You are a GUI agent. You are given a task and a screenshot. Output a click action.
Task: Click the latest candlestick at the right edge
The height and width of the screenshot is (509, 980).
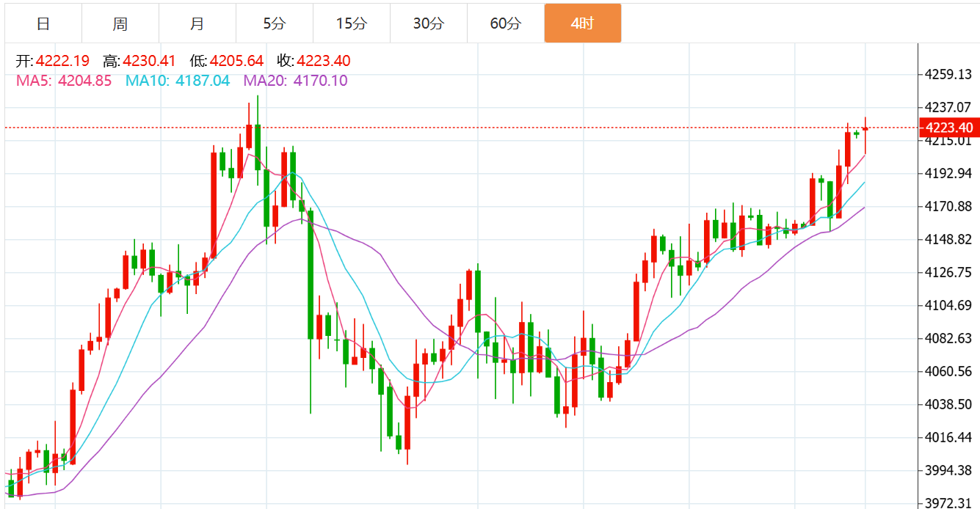coord(865,130)
